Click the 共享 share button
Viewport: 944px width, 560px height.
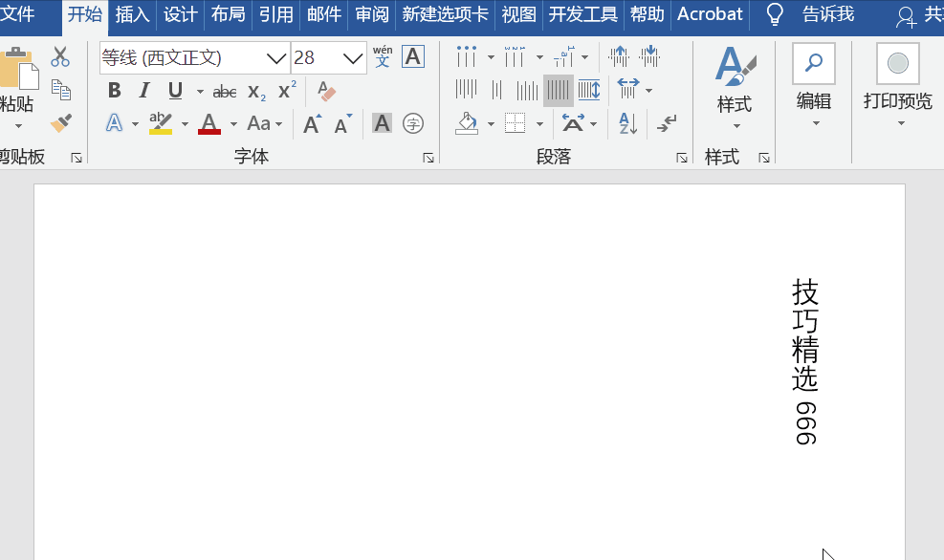[x=919, y=15]
